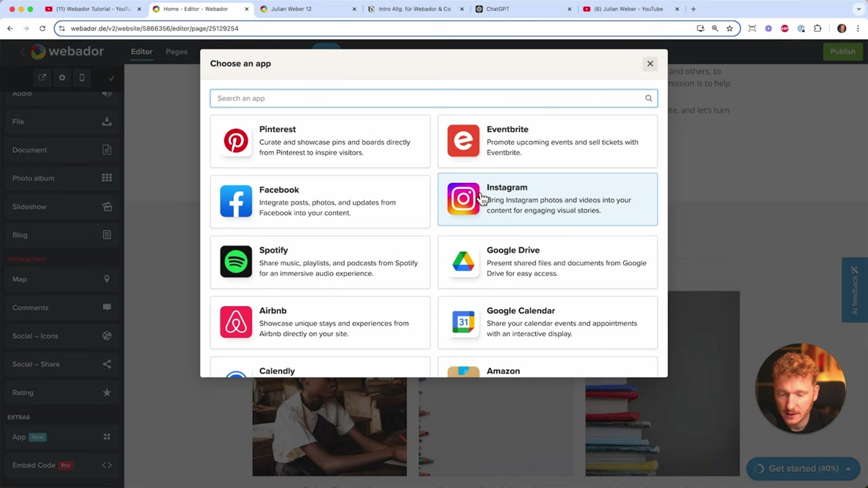Pick the Facebook app icon
The width and height of the screenshot is (868, 488).
(x=236, y=201)
